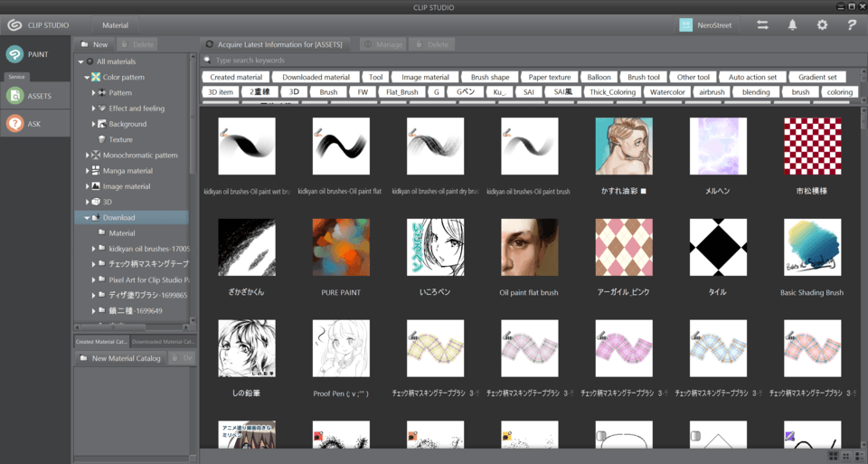Viewport: 868px width, 464px height.
Task: Switch to large thumbnail view icon
Action: 834,455
